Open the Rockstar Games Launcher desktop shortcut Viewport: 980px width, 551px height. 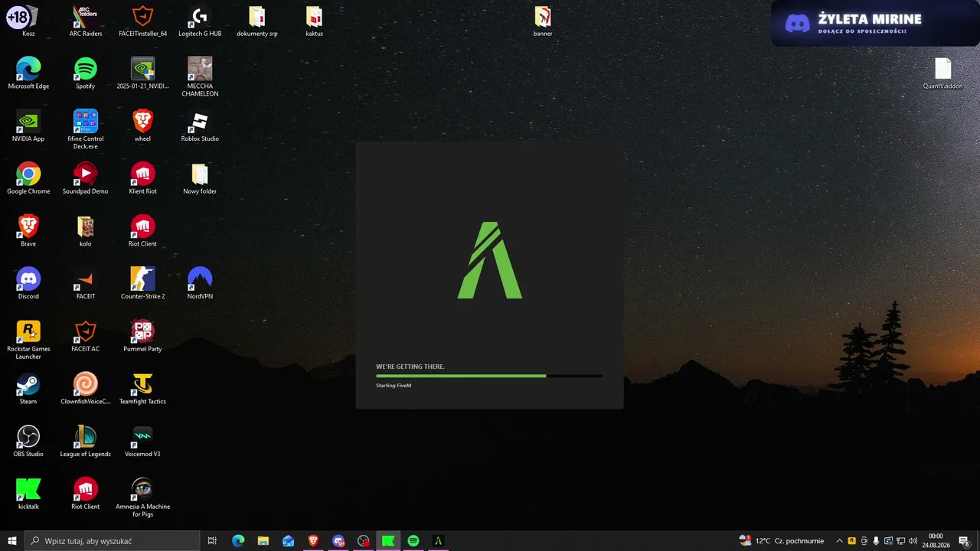pos(28,340)
